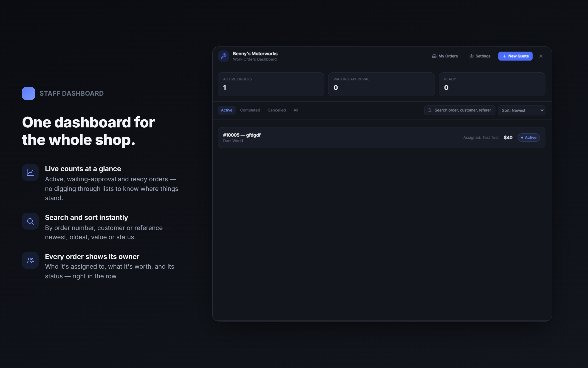Click the Dani World customer name
588x368 pixels.
click(233, 141)
